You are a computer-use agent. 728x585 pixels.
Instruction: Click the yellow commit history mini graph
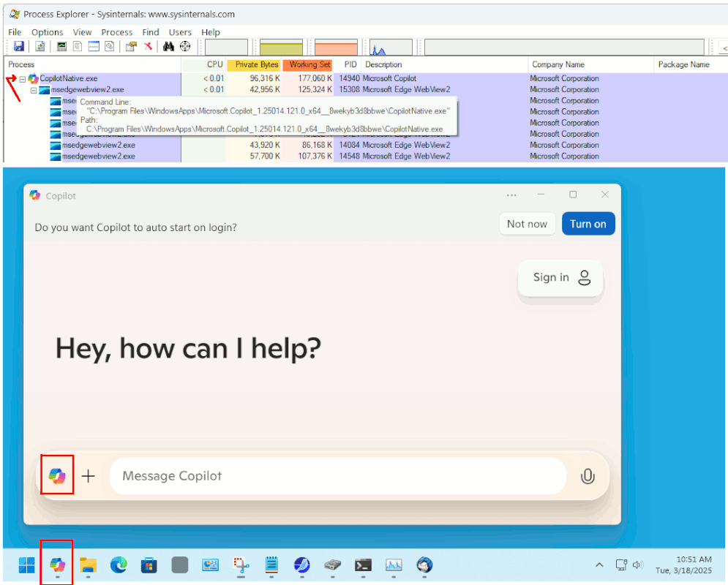click(281, 48)
